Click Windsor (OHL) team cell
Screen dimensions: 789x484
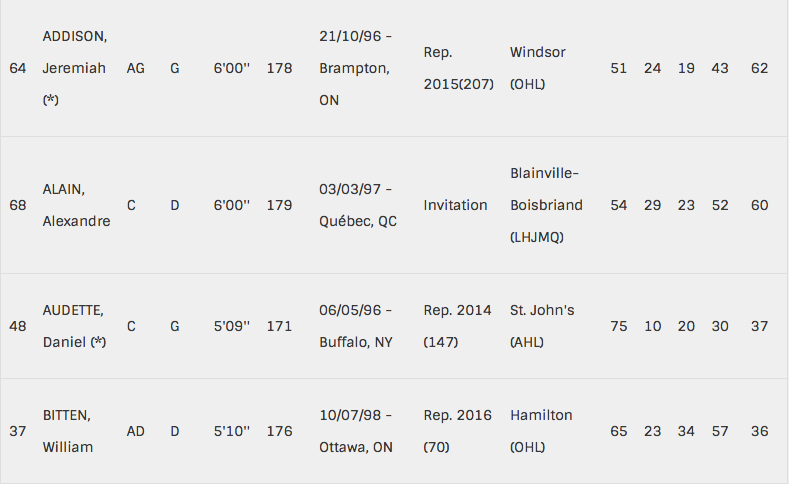pos(538,68)
